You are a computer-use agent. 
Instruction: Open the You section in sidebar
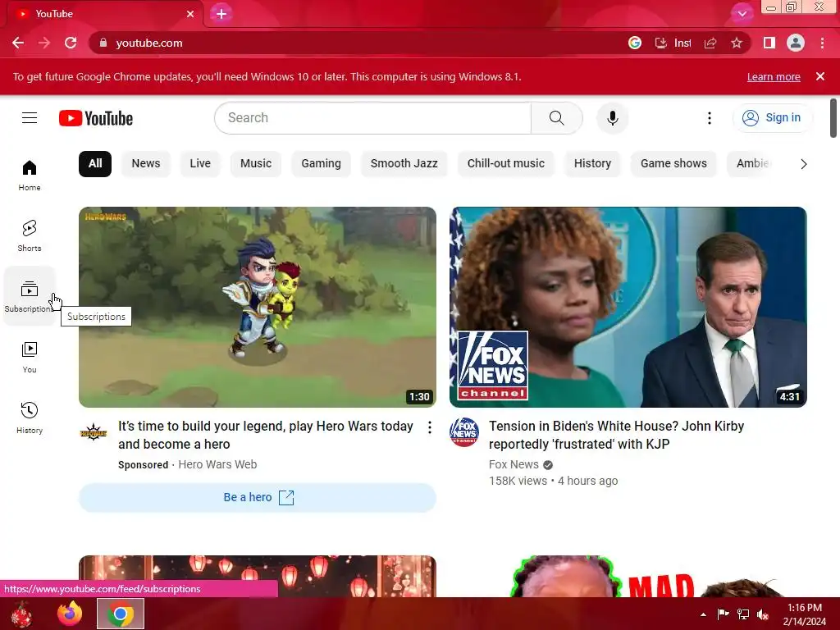coord(30,357)
